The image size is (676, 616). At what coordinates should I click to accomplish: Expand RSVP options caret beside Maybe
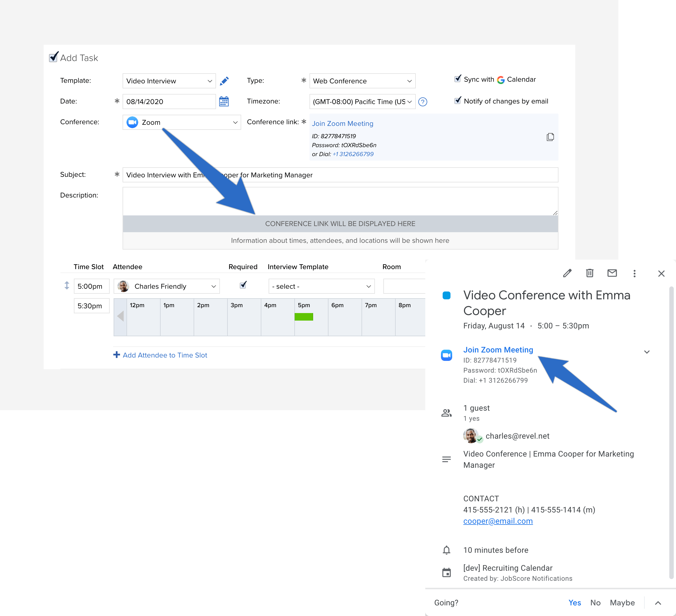tap(658, 603)
